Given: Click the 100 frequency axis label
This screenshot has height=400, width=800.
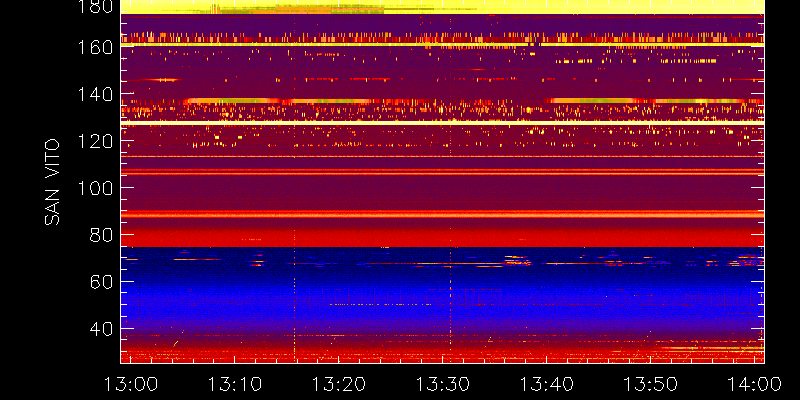Looking at the screenshot, I should [x=95, y=188].
